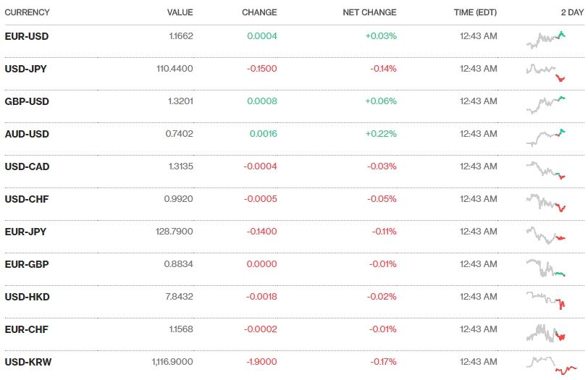This screenshot has height=380, width=588.
Task: Click the USD-JPY 2-day sparkline chart
Action: pyautogui.click(x=546, y=72)
